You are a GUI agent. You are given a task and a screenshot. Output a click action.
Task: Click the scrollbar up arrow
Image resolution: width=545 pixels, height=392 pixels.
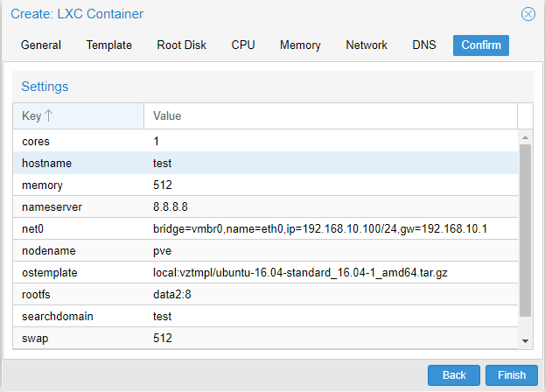tap(525, 137)
